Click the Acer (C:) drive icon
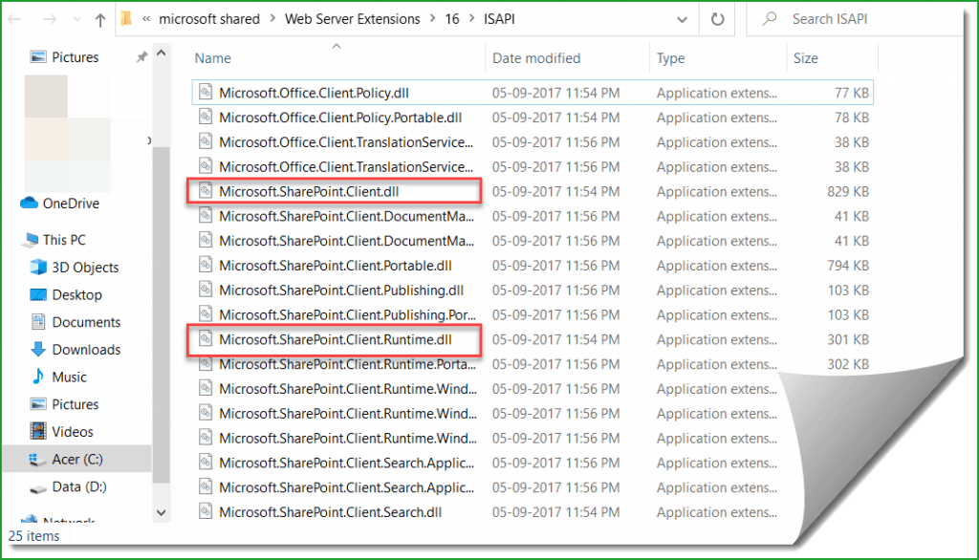Screen dimensions: 979x560 [x=37, y=460]
